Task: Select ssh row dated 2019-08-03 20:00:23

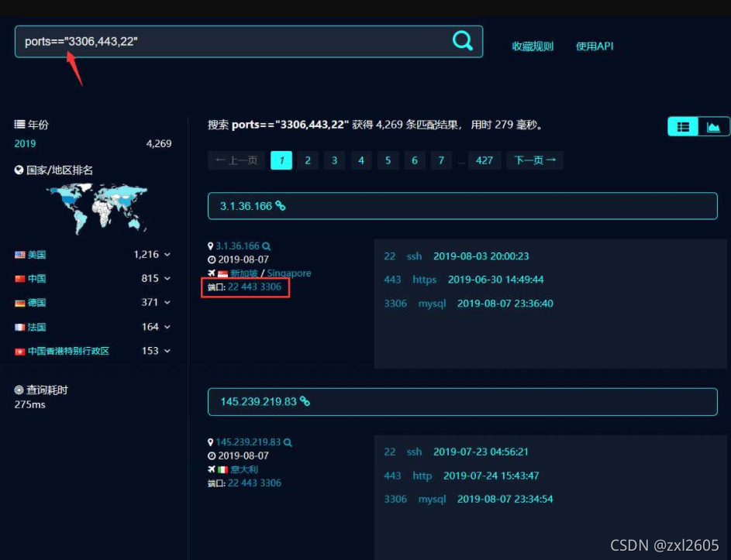Action: click(x=457, y=256)
